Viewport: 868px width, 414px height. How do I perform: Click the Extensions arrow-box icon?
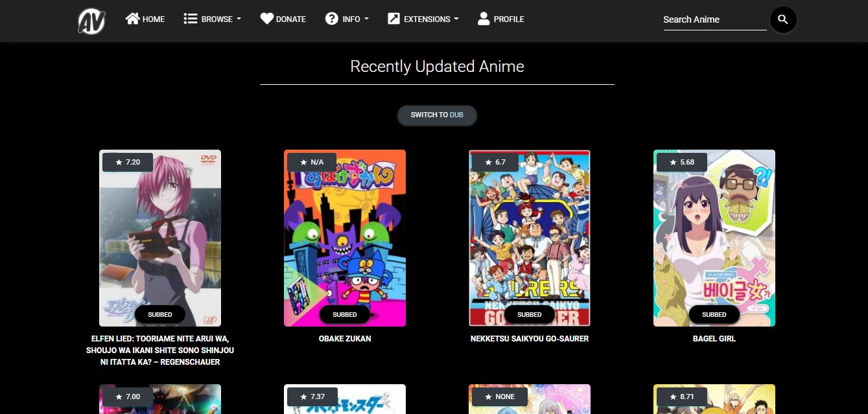pyautogui.click(x=393, y=19)
